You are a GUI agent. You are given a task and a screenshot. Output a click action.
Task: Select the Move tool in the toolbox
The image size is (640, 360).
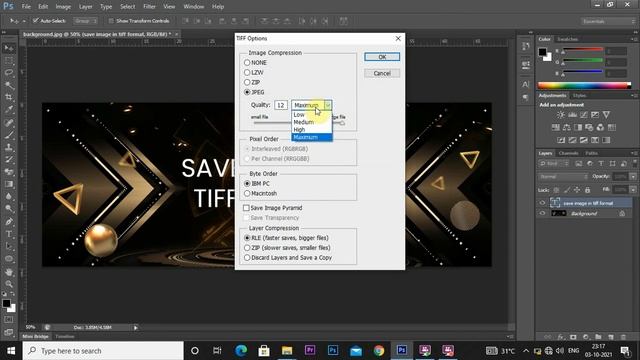click(9, 48)
